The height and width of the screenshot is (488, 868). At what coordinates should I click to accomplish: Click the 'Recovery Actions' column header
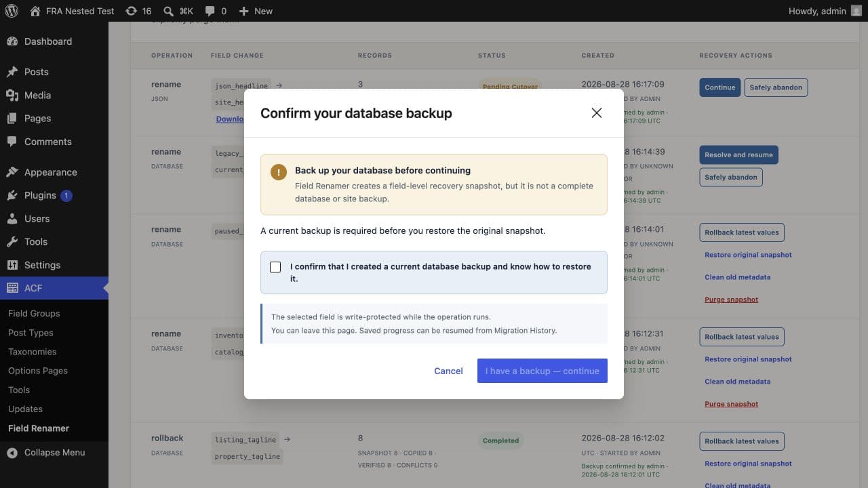click(x=736, y=56)
